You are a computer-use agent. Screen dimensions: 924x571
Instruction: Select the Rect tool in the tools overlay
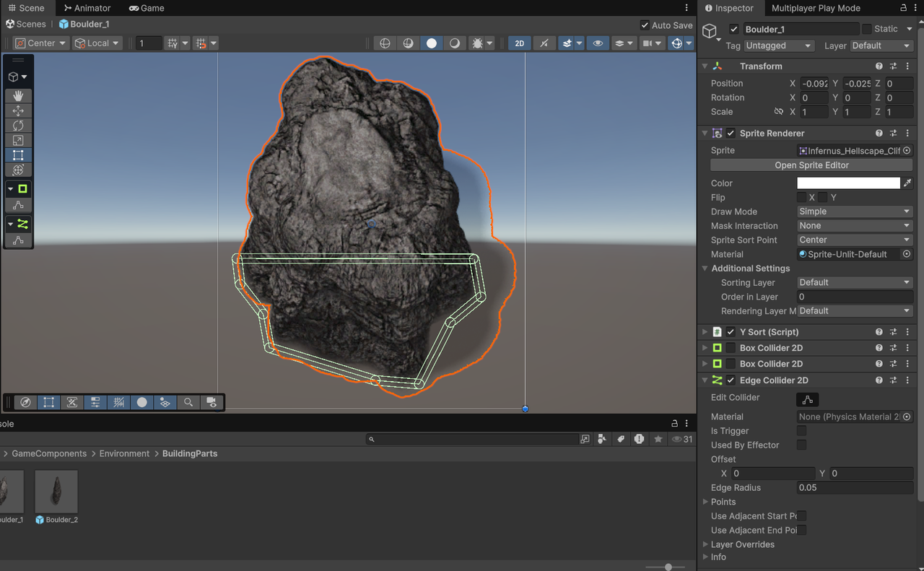[x=18, y=155]
